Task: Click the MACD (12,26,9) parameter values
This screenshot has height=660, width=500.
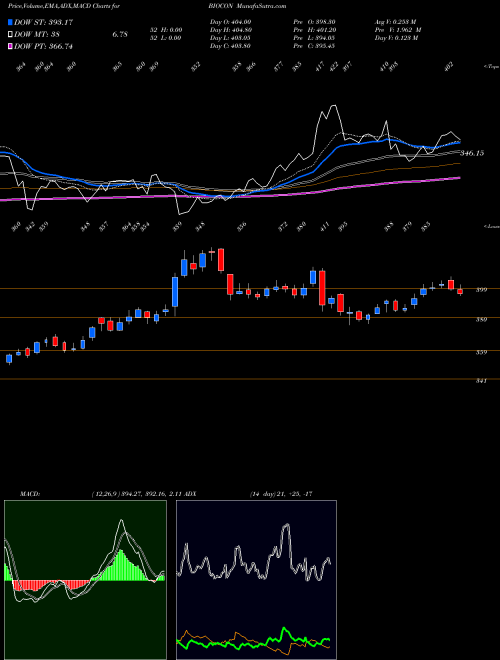Action: 136,494
